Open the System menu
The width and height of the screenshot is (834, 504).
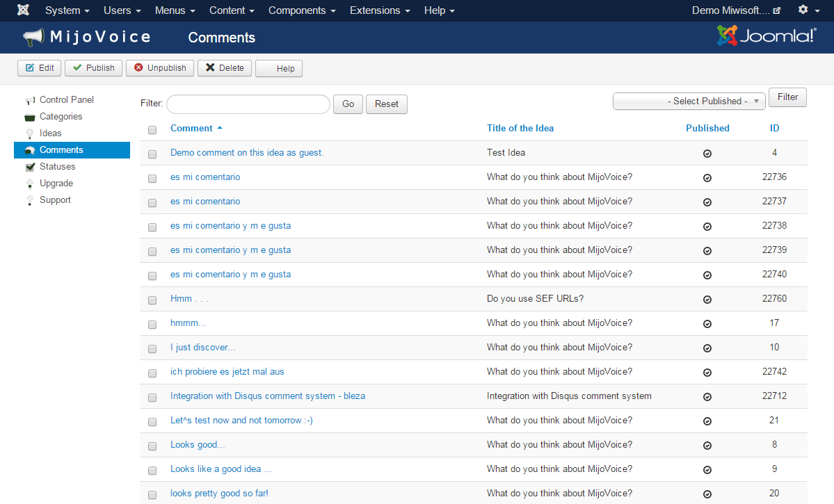point(67,10)
